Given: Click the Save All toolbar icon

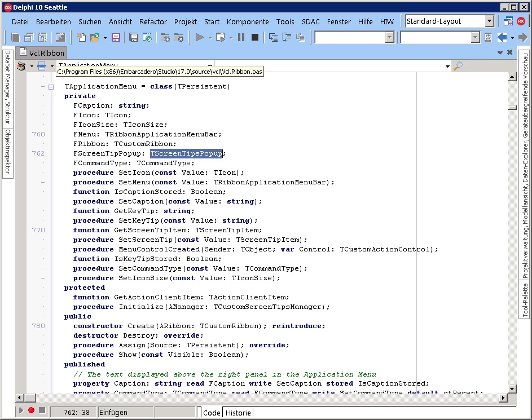Looking at the screenshot, I should [x=134, y=38].
